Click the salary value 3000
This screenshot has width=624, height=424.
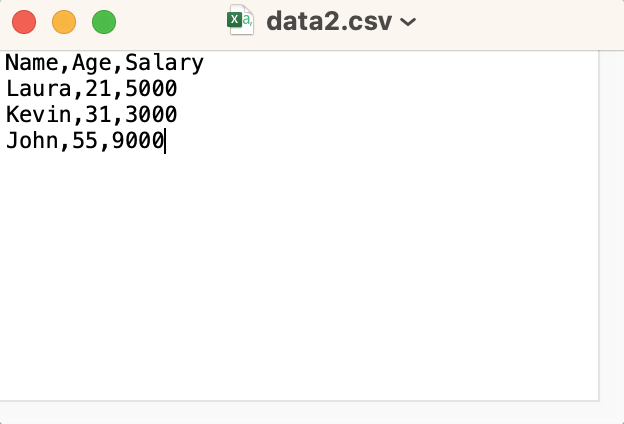coord(151,115)
